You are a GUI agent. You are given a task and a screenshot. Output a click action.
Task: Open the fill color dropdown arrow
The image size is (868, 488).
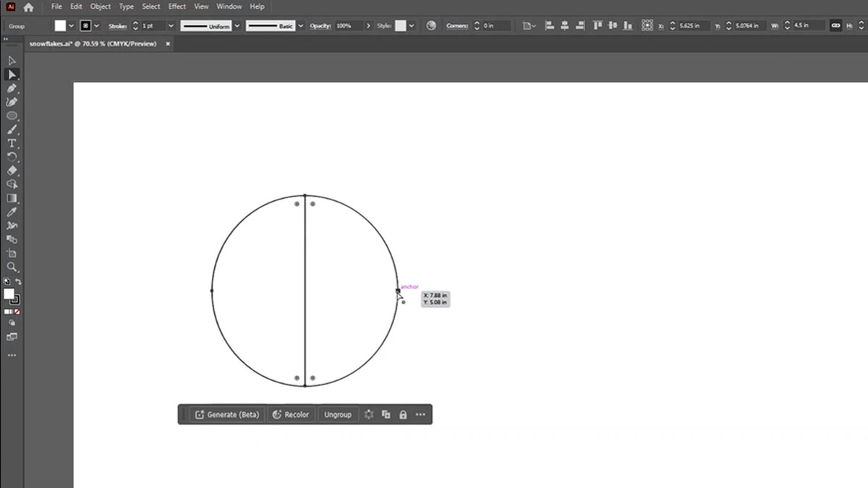pyautogui.click(x=70, y=25)
